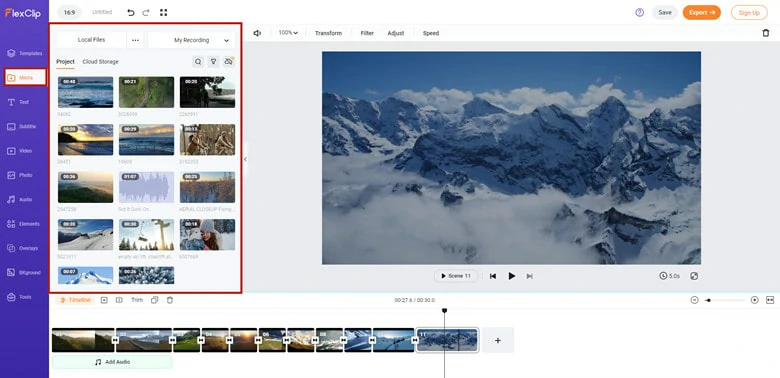Play the preview video
Viewport: 780px width, 378px height.
click(x=511, y=276)
